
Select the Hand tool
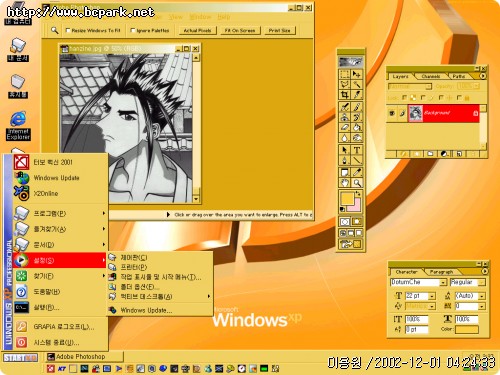[x=344, y=183]
